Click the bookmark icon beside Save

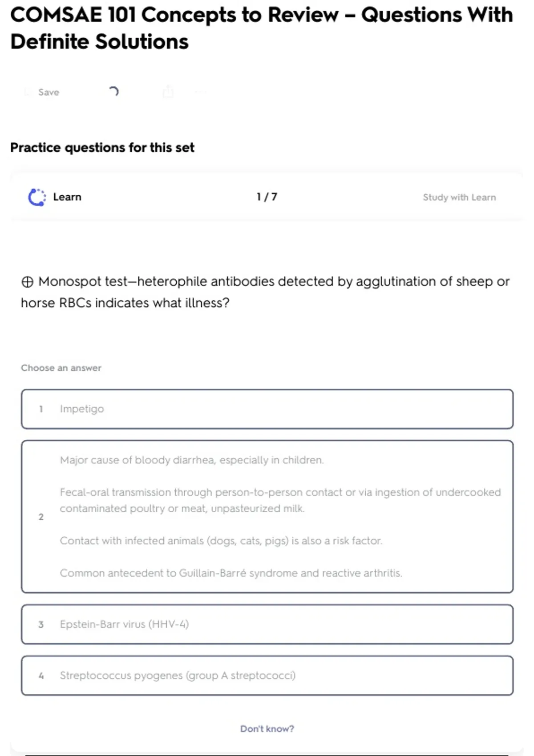[28, 92]
